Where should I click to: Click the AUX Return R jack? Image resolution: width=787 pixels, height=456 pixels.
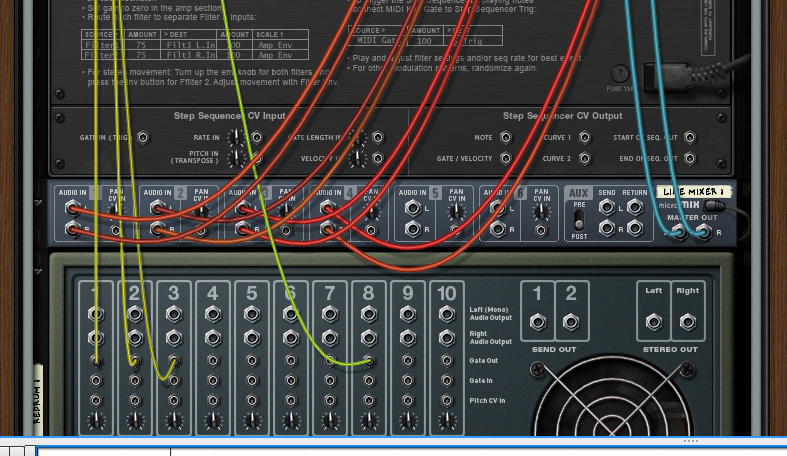click(635, 229)
